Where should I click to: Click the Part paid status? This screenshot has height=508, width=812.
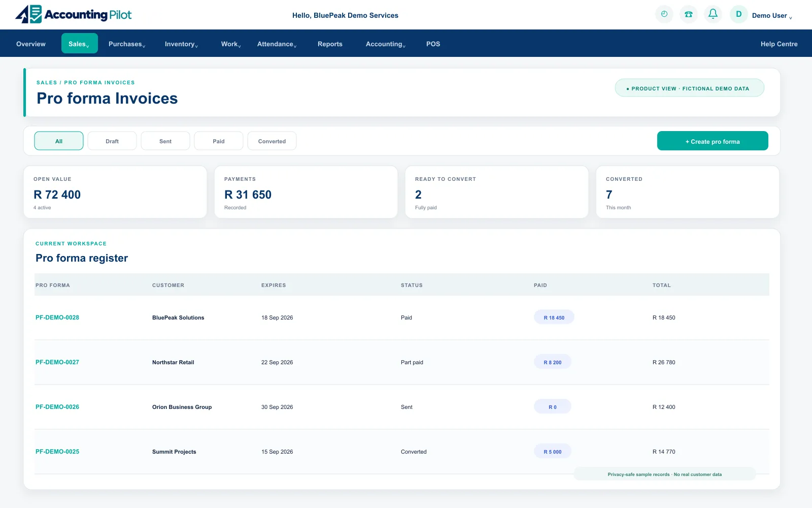[x=412, y=362]
